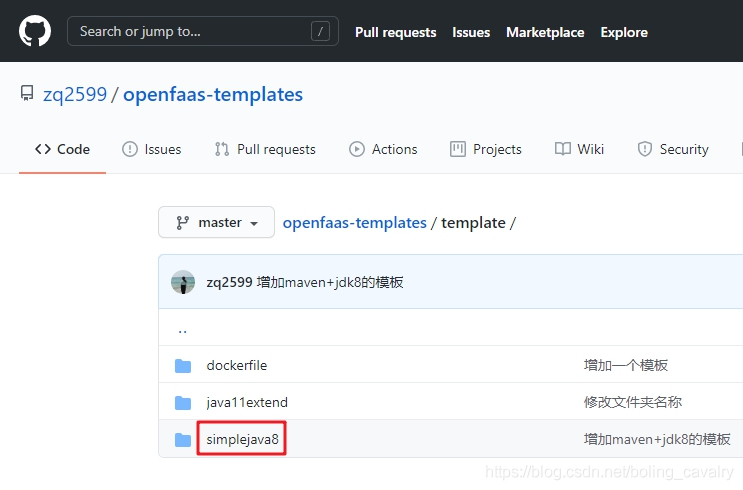
Task: Open Explore in header
Action: click(x=624, y=32)
